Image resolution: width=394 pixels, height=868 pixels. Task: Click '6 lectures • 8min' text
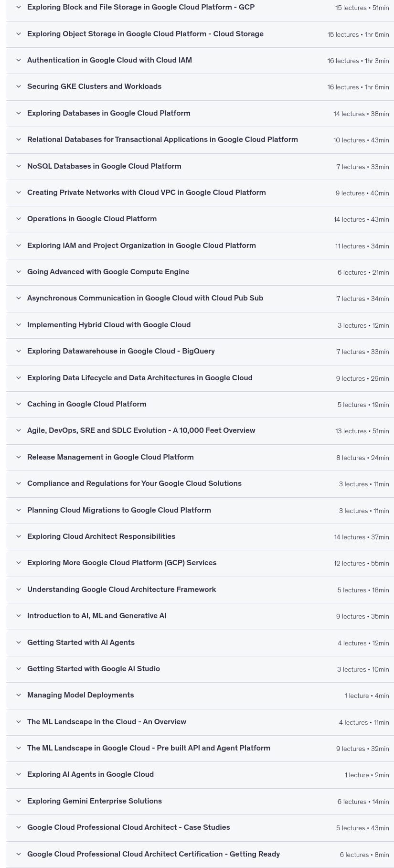[364, 855]
